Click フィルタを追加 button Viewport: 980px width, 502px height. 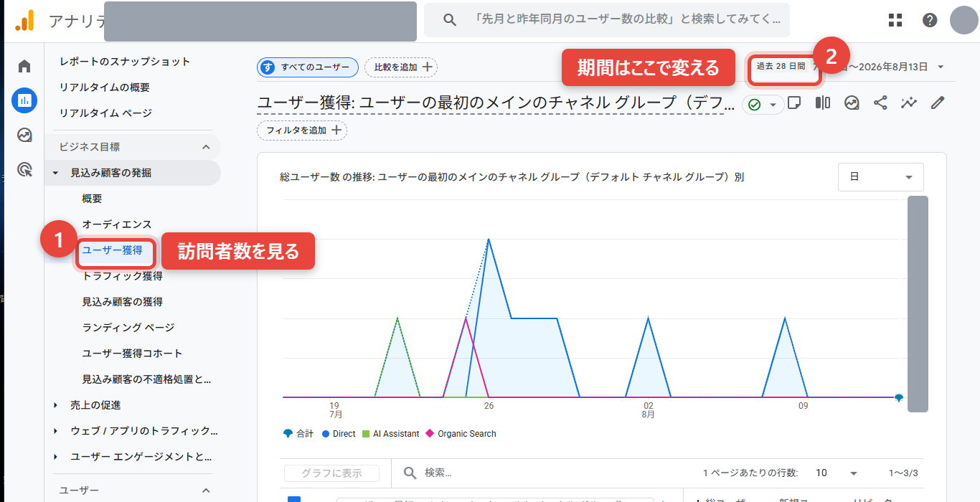(302, 131)
